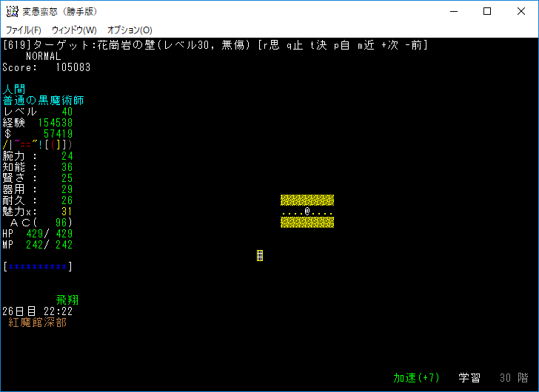Click the target message line at the top
Screen dimensions: 539x392
click(x=215, y=45)
